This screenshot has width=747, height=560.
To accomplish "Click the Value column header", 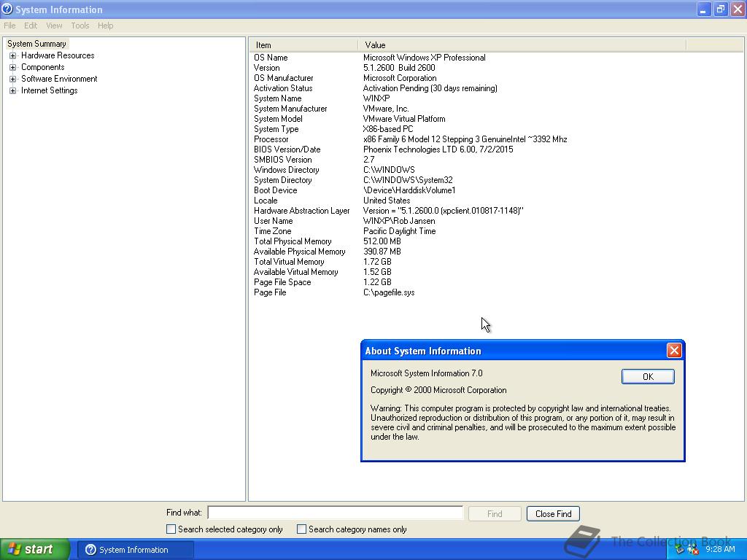I will [x=522, y=45].
